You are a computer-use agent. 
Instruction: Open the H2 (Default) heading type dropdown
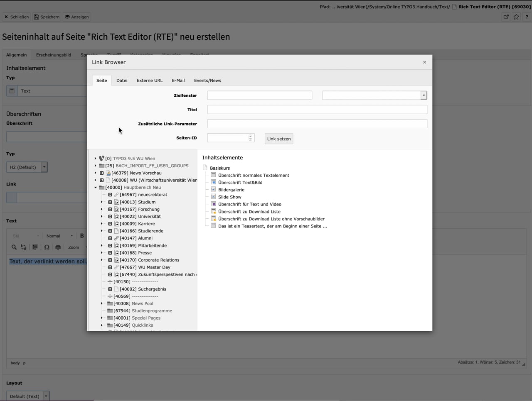pos(27,167)
